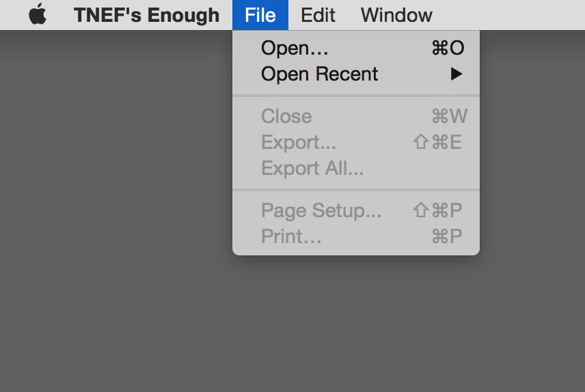This screenshot has width=585, height=392.
Task: Click the greyed-out Close menu item
Action: (x=356, y=116)
